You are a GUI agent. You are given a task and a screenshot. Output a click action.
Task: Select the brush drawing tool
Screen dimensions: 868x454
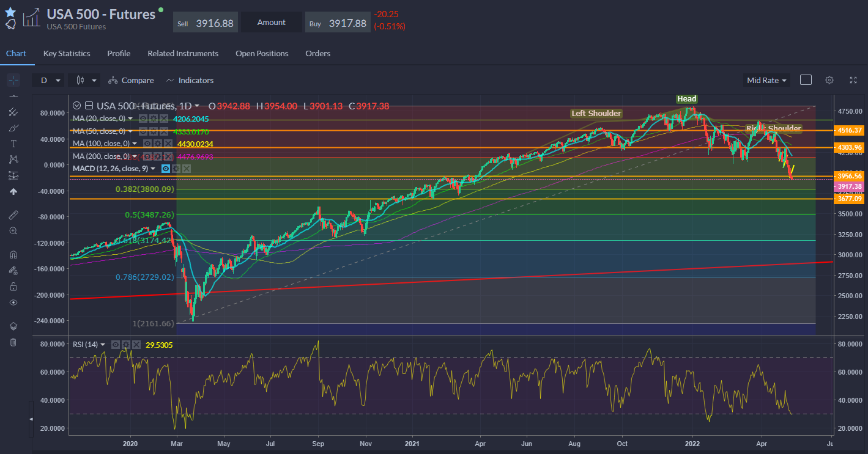13,128
